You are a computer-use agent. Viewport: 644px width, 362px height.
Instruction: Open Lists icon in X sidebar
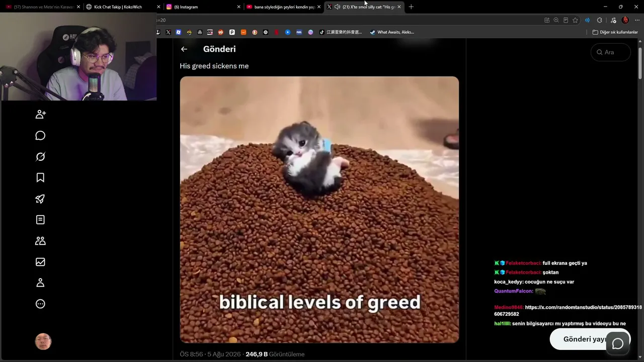41,220
